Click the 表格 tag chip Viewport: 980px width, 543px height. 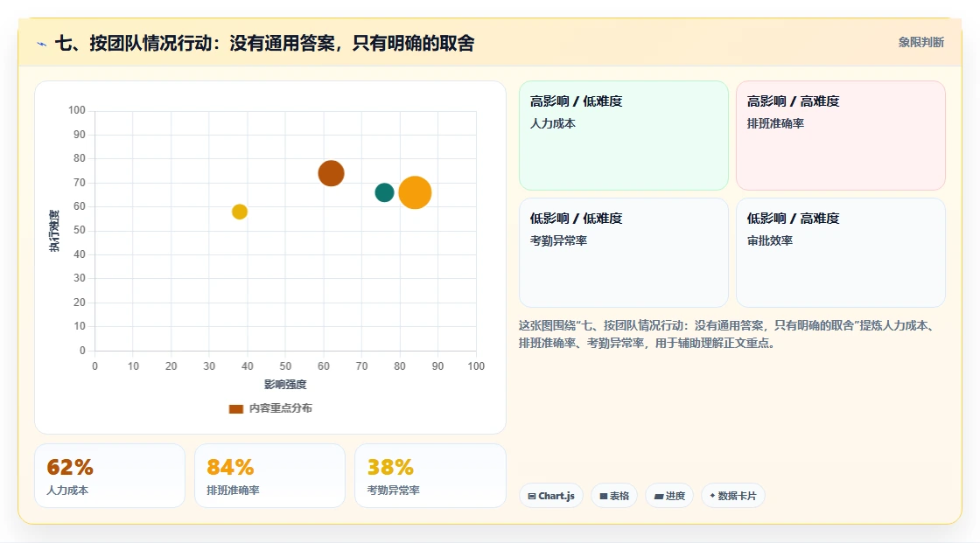(x=614, y=496)
